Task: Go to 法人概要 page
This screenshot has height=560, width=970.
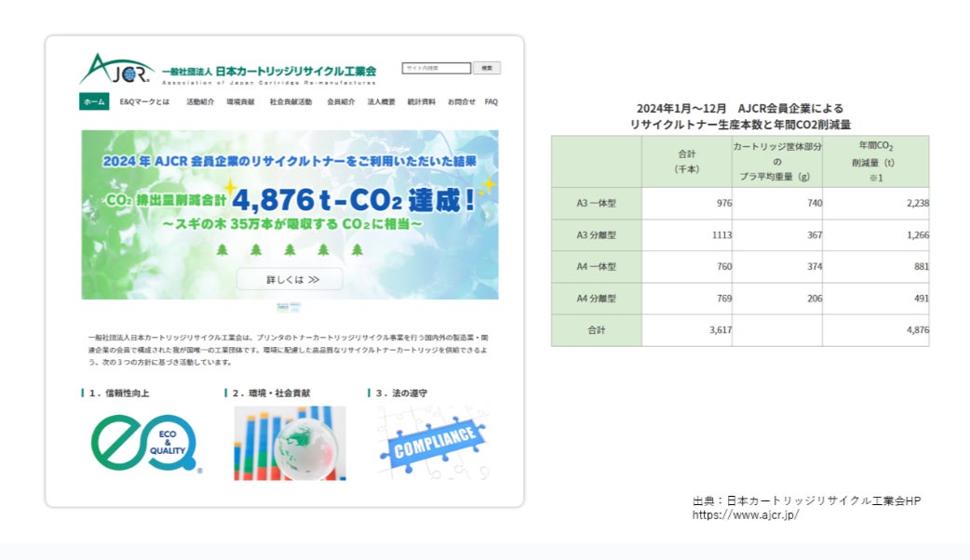Action: click(381, 102)
